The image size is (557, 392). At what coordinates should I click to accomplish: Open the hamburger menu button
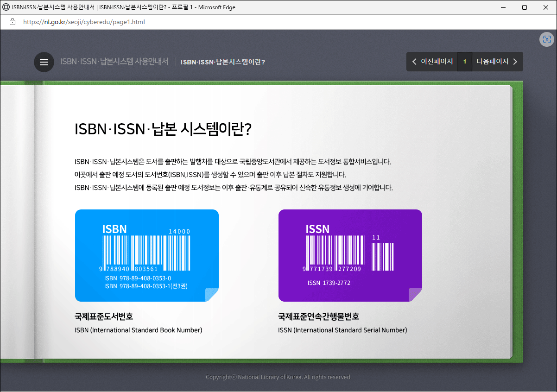[x=44, y=62]
